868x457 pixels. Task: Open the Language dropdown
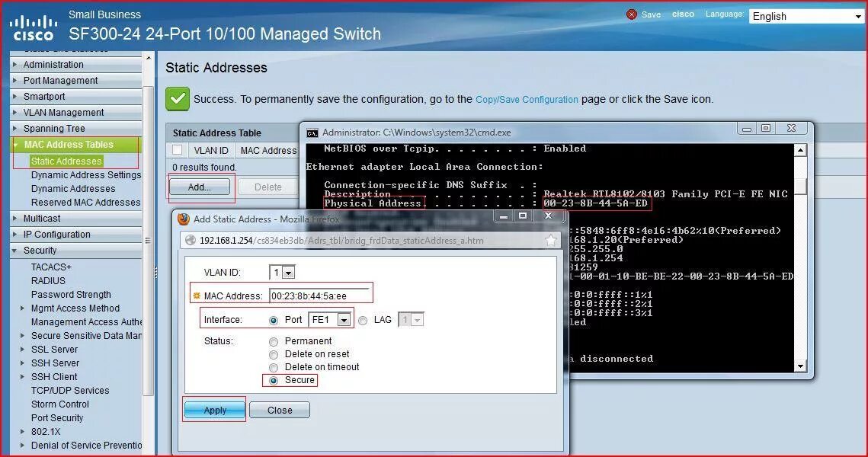coord(806,16)
